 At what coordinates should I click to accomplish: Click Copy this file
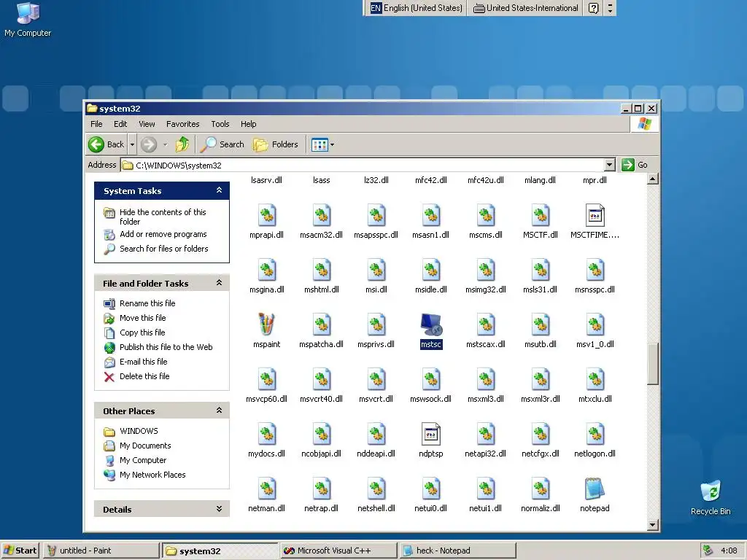[142, 332]
